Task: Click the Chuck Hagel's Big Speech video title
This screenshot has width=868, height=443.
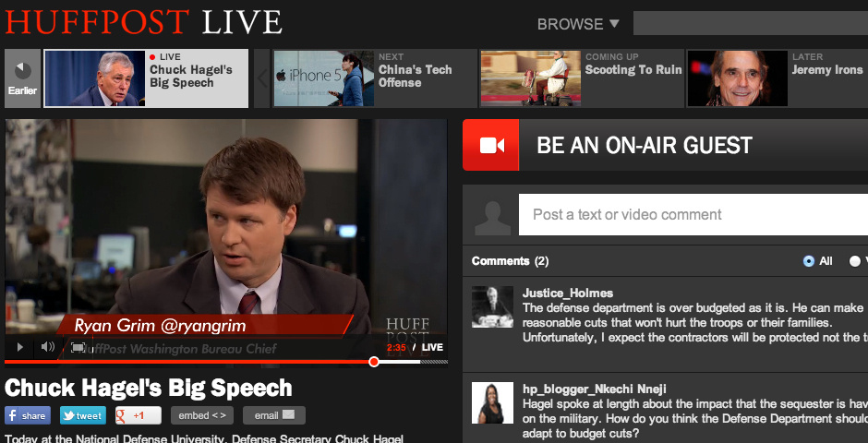Action: (x=149, y=389)
